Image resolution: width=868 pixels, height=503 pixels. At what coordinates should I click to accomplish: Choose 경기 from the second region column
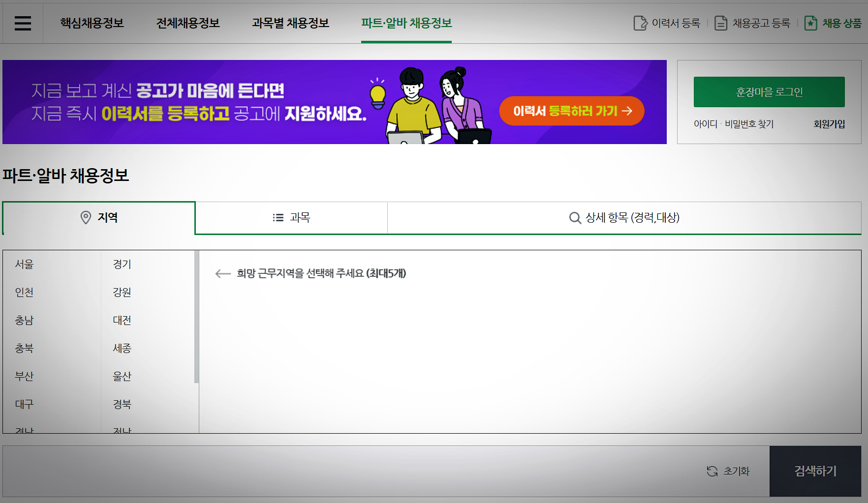(121, 264)
